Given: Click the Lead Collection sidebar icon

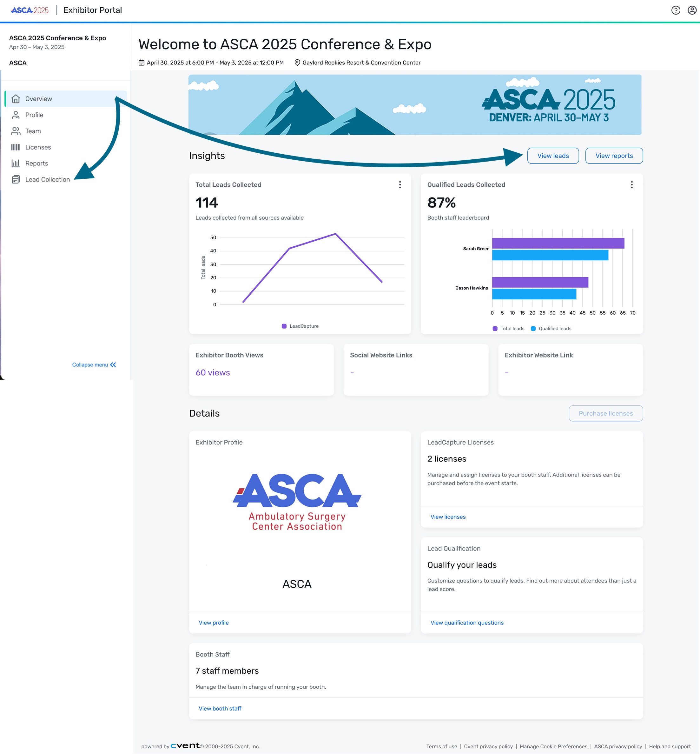Looking at the screenshot, I should (16, 180).
